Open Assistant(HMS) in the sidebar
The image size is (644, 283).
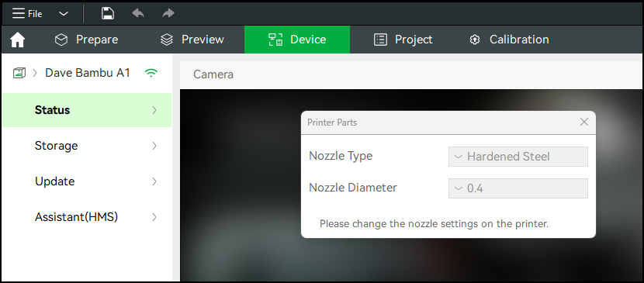click(x=87, y=217)
